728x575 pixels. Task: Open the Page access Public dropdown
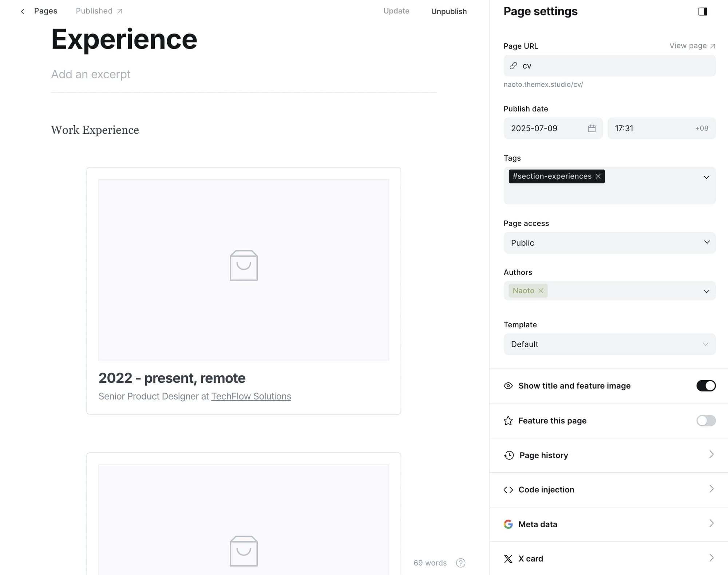pos(609,243)
